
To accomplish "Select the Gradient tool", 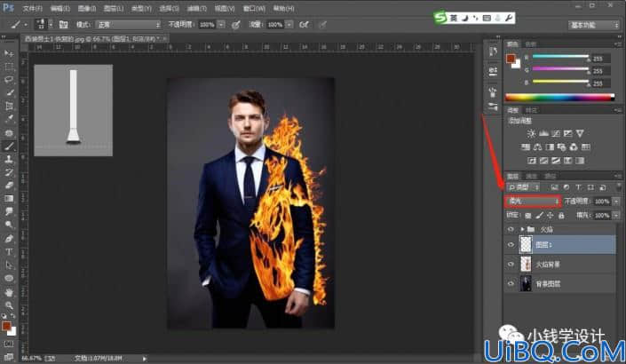I will tap(9, 199).
